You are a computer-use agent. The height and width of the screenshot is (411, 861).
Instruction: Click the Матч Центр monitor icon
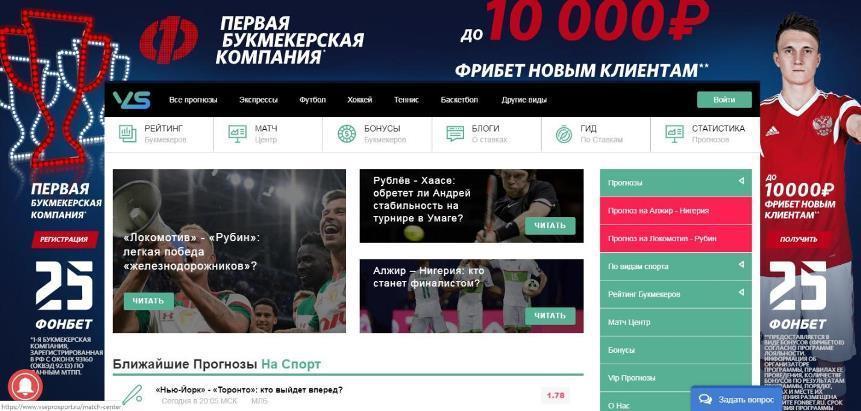coord(237,134)
